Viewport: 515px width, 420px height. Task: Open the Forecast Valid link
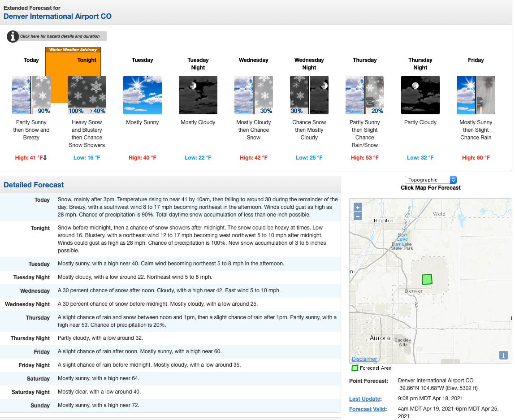pyautogui.click(x=367, y=409)
